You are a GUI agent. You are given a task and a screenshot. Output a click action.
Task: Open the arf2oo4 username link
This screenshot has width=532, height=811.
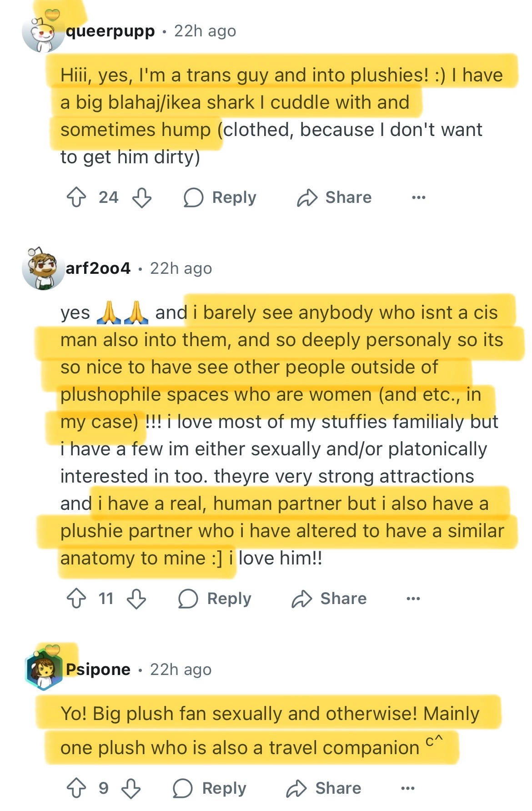click(98, 268)
